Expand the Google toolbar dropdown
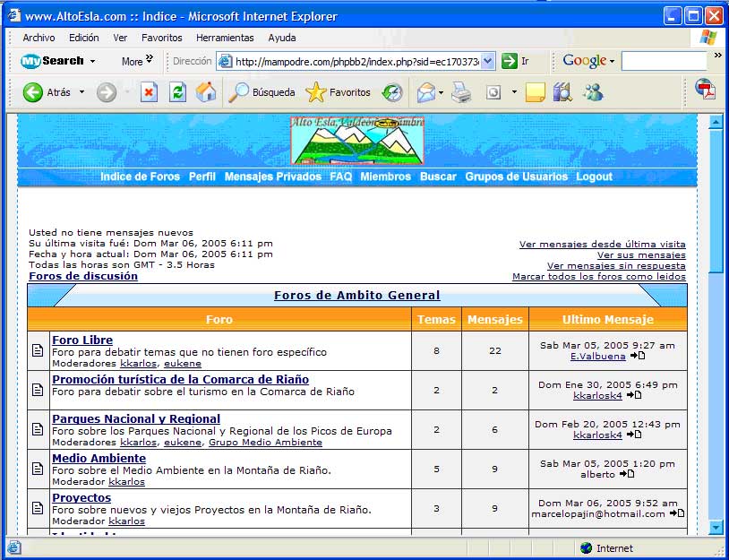Screen dimensions: 729x560 613,61
